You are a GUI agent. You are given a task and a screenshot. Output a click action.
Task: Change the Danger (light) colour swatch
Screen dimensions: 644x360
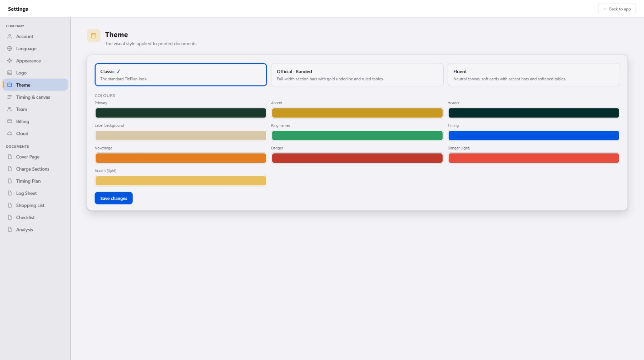[x=533, y=158]
